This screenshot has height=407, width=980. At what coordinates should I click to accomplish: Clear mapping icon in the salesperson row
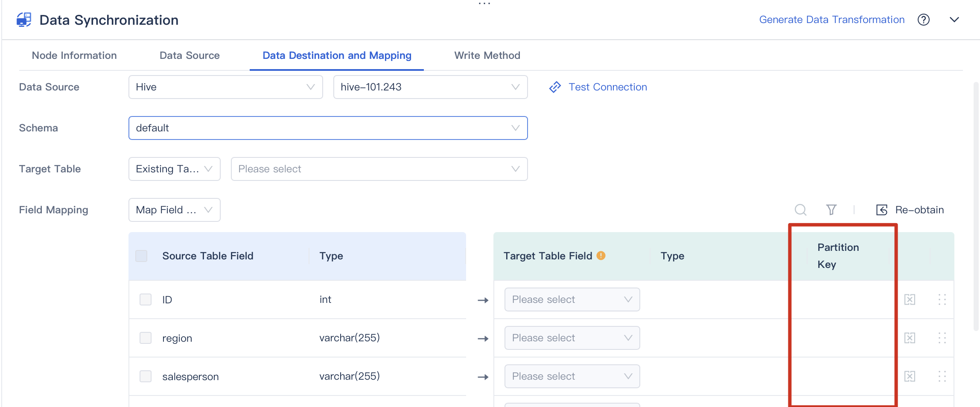pyautogui.click(x=910, y=376)
